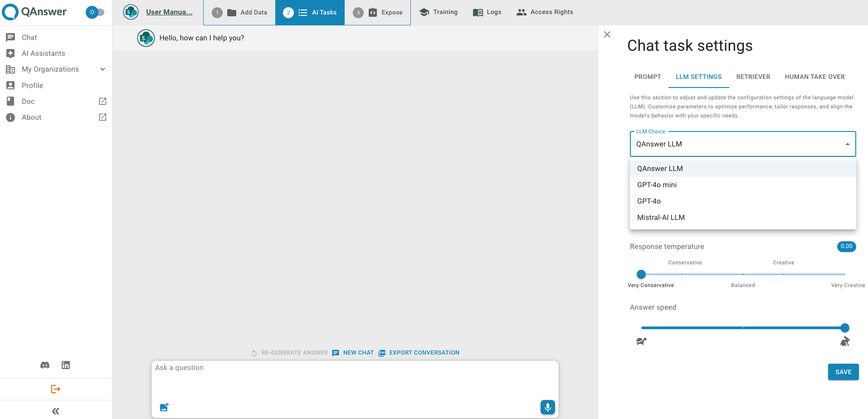
Task: Click the external link icon beside Doc
Action: [x=102, y=101]
